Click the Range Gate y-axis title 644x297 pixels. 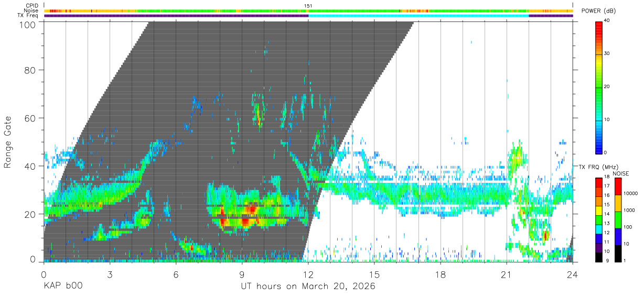click(x=8, y=141)
